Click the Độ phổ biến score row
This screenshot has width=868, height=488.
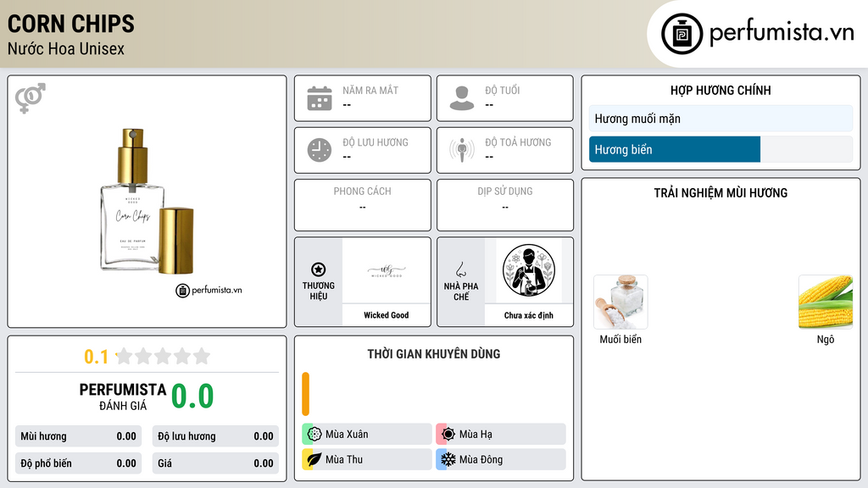click(x=79, y=463)
